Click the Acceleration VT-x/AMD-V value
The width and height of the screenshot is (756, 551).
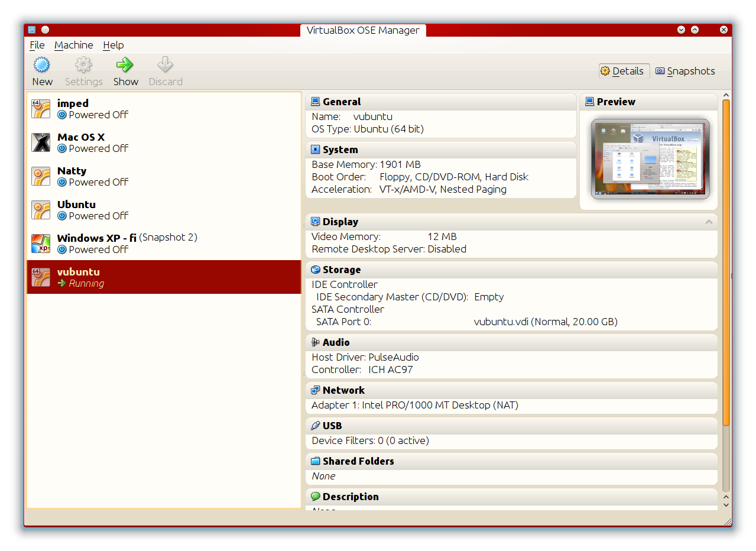(443, 189)
